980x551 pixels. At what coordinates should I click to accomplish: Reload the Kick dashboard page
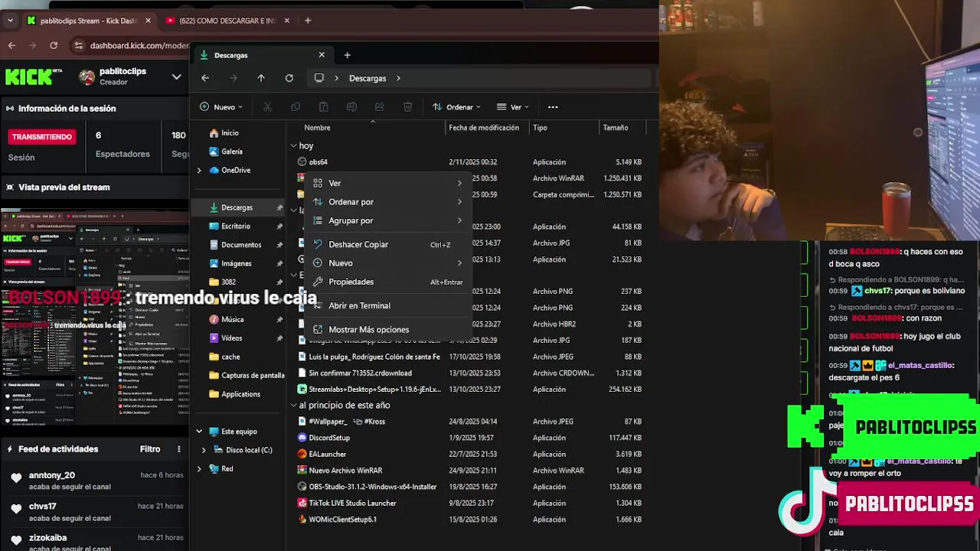54,45
